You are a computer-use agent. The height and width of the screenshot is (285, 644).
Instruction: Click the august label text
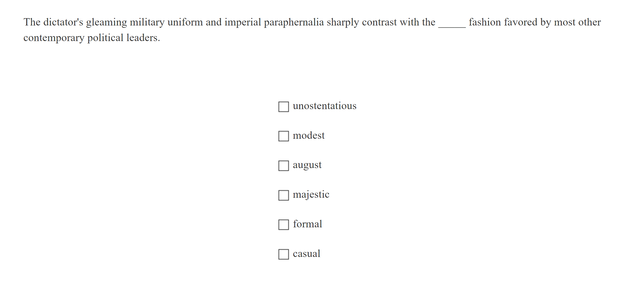click(307, 165)
